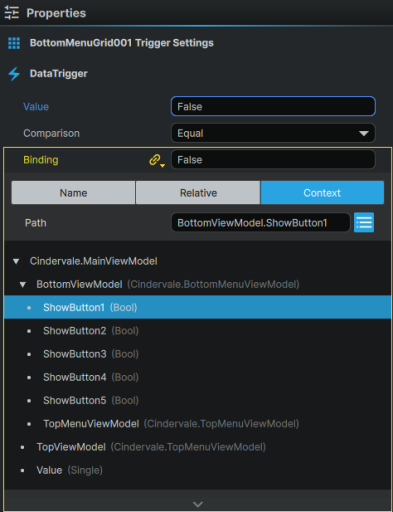The width and height of the screenshot is (393, 512).
Task: Click the DataTrigger lightning bolt icon
Action: coord(14,74)
